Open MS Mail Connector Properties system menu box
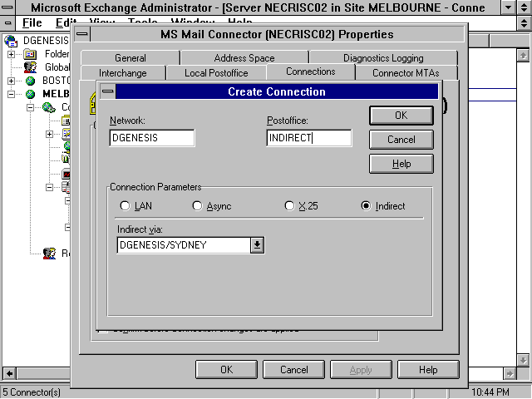The image size is (532, 399). (82, 34)
